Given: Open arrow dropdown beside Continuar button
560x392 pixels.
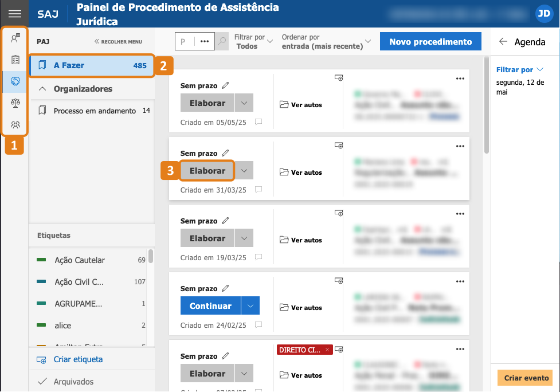Looking at the screenshot, I should [x=250, y=305].
